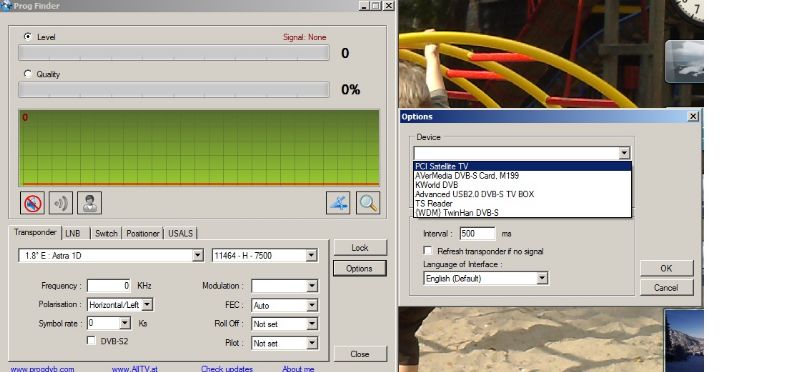Close the Options dialog with X
The width and height of the screenshot is (796, 372).
[693, 116]
